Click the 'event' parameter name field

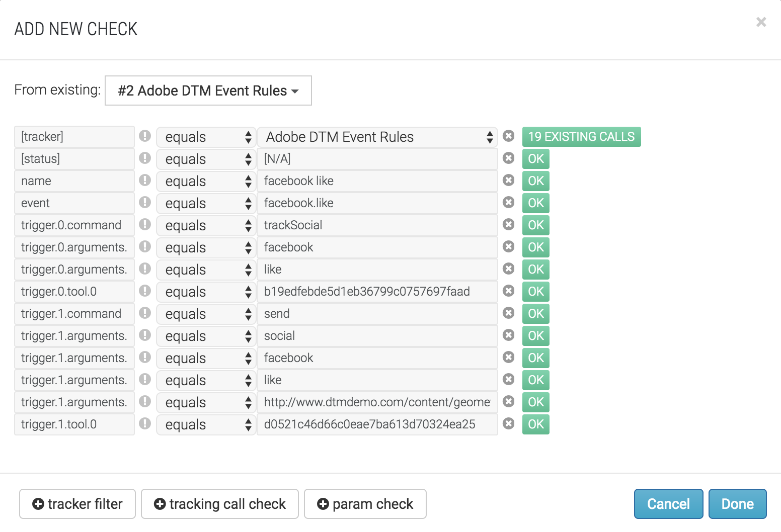pyautogui.click(x=74, y=203)
